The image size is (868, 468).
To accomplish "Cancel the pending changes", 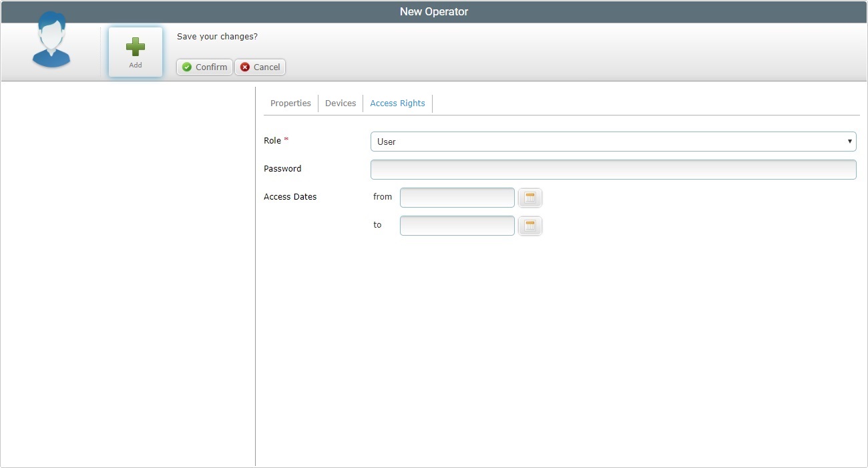I will 260,67.
